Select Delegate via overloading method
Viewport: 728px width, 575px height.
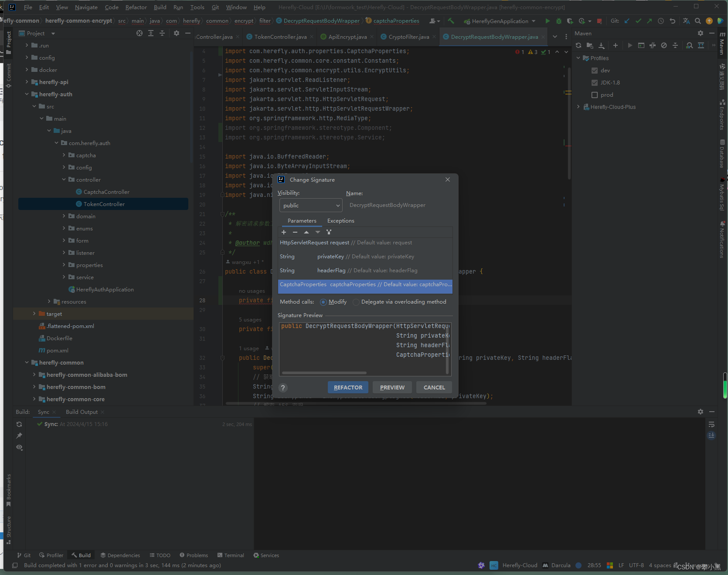356,302
